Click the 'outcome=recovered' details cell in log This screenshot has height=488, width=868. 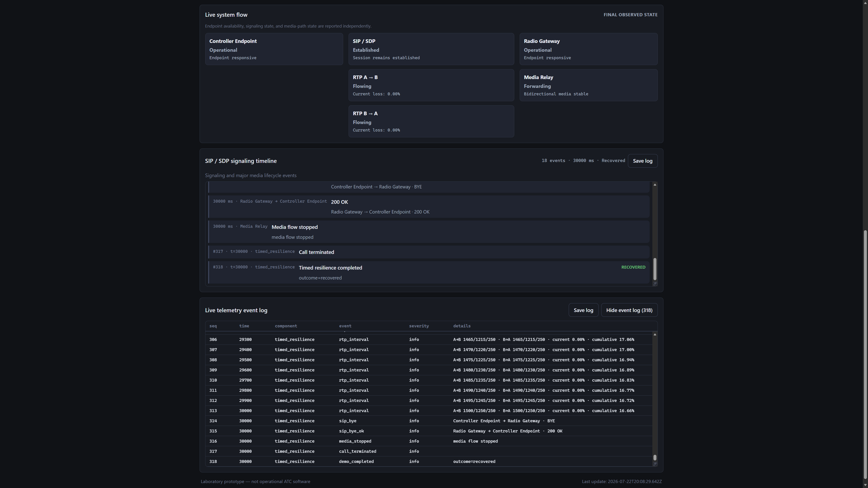(x=474, y=461)
